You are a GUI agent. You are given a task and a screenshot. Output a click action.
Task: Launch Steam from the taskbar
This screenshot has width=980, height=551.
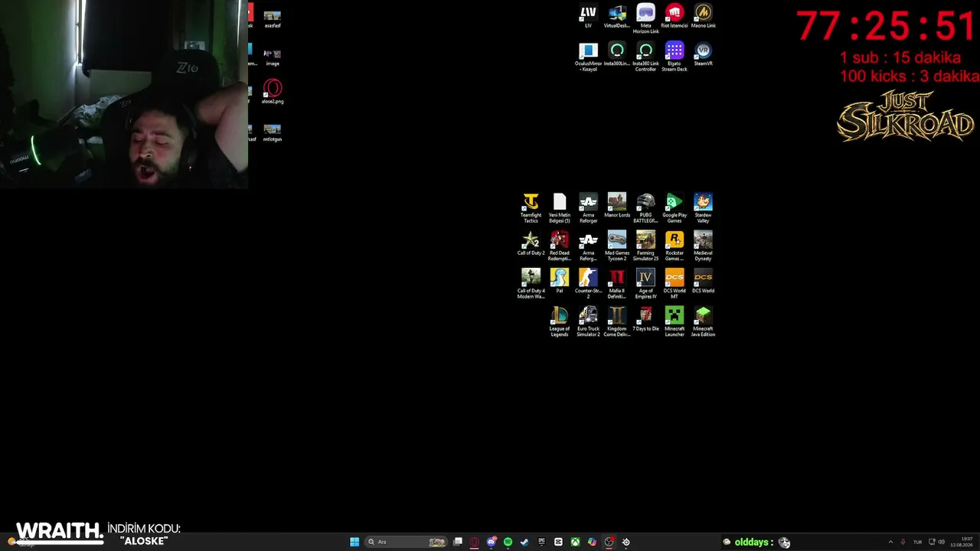pos(524,542)
